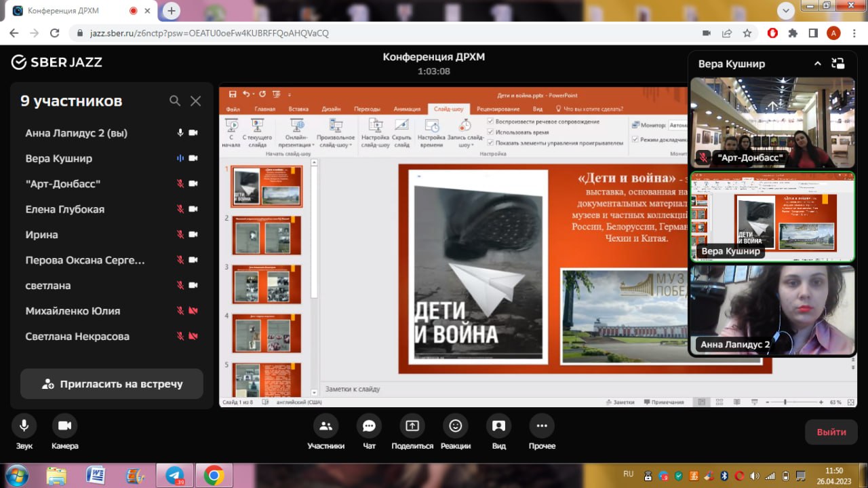Pop out the Вера Кушнир video panel
868x488 pixels.
[x=838, y=64]
